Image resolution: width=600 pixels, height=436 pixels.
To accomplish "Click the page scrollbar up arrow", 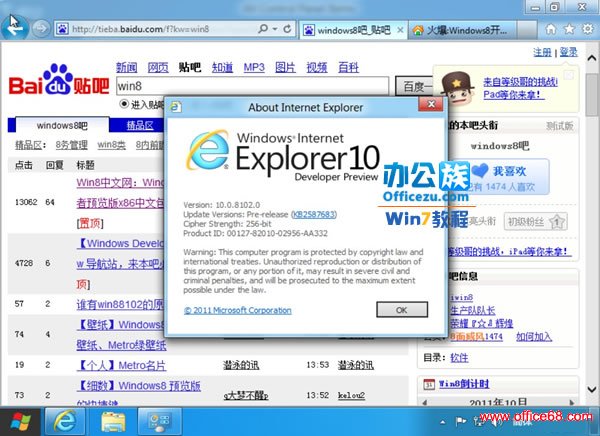I will coord(592,58).
